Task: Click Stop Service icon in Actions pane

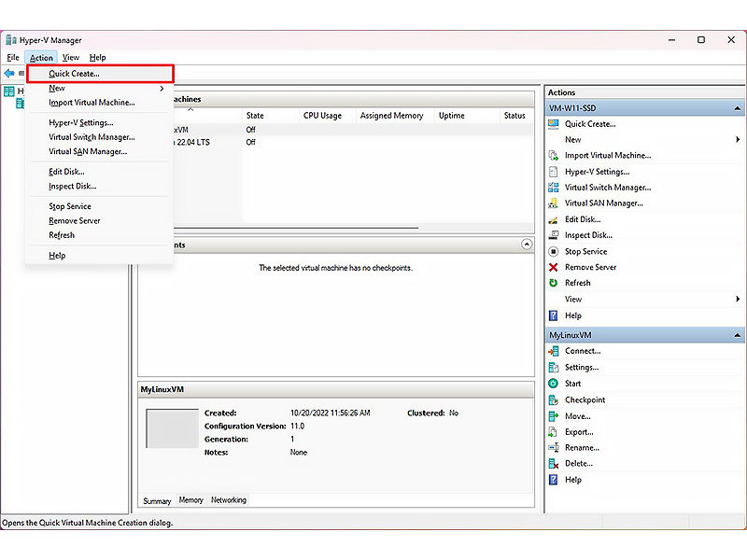Action: 553,251
